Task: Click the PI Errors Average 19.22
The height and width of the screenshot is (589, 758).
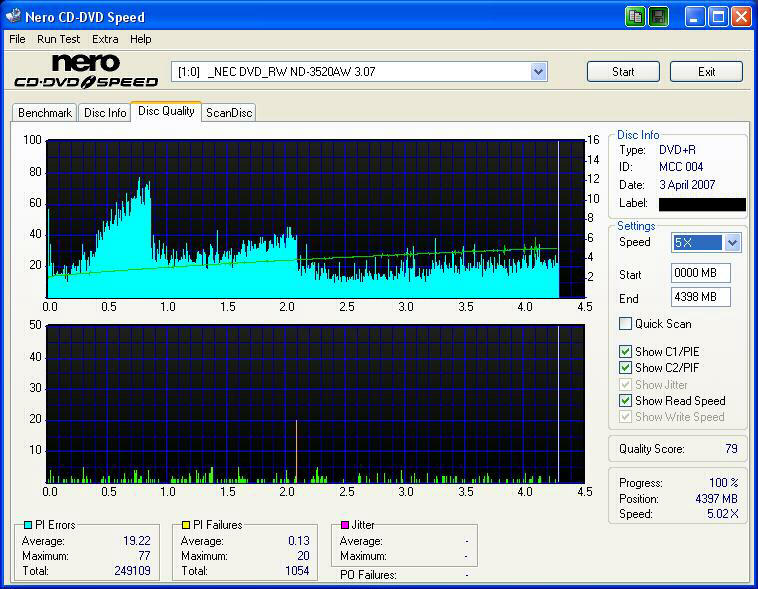Action: 137,541
